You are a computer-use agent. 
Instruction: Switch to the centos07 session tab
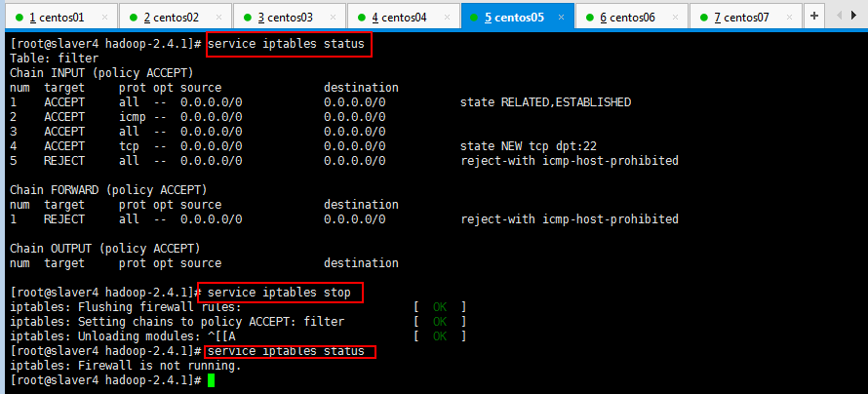coord(745,17)
